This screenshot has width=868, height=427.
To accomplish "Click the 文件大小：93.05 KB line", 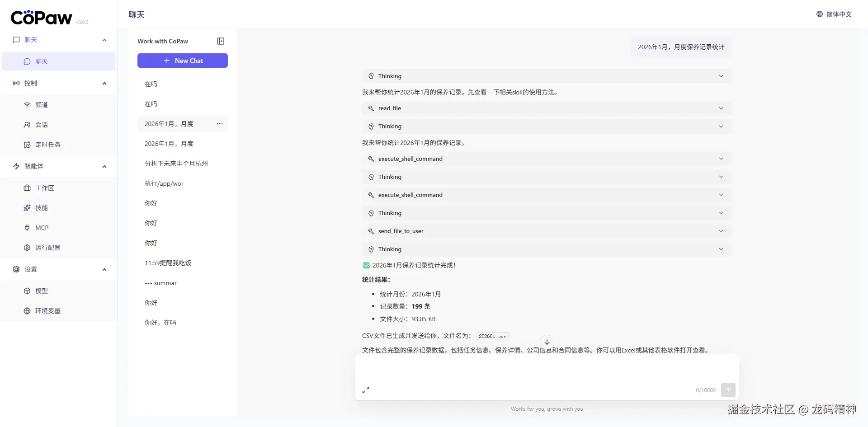I will click(407, 319).
